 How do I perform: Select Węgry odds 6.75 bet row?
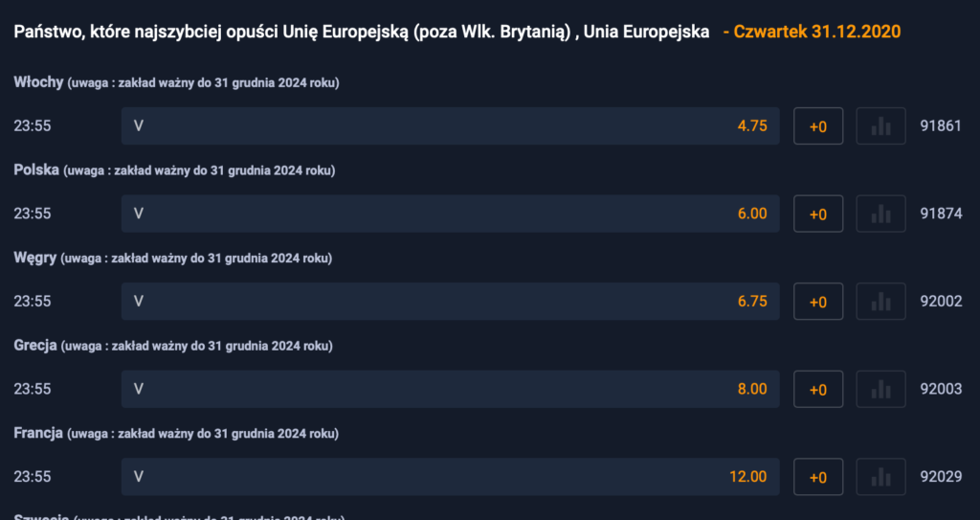point(450,301)
